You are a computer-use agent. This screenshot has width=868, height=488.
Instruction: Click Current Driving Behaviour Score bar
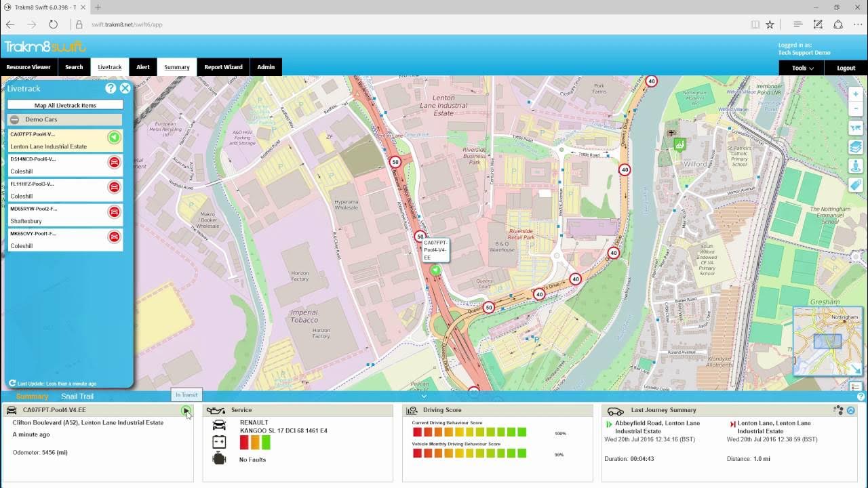469,432
